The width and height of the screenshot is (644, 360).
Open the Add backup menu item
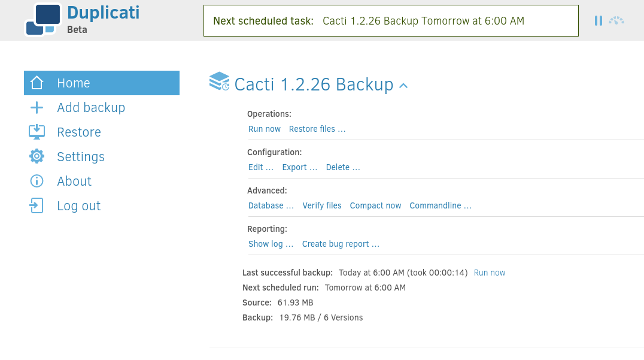point(91,108)
